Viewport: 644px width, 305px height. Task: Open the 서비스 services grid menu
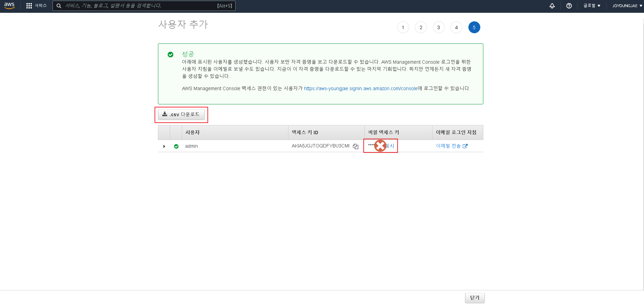[x=36, y=6]
